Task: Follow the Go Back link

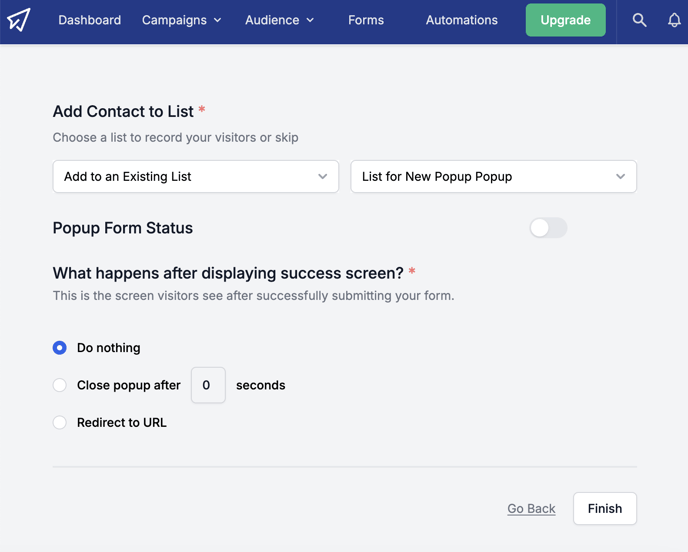Action: coord(531,509)
